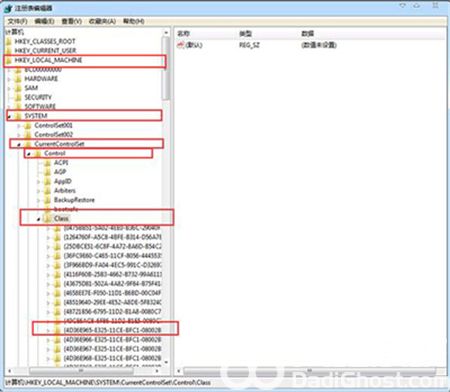Click folder icon of {4D36E968-E325 key
Screen dimensions: 450x392
[57, 358]
